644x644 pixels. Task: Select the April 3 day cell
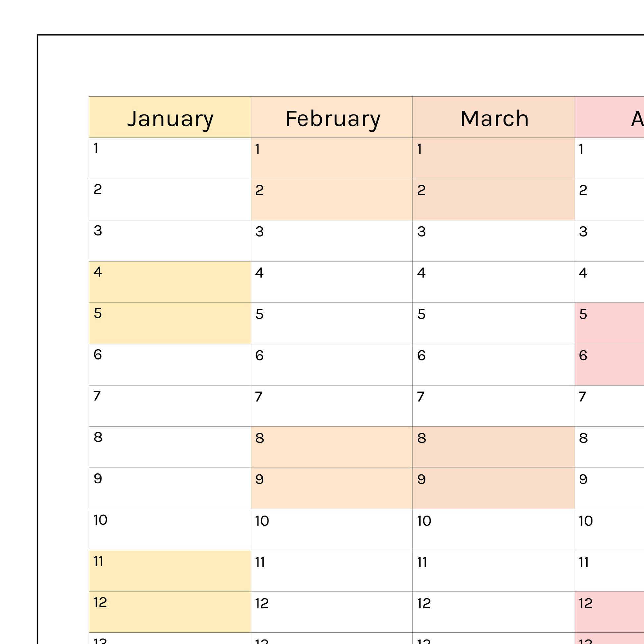pos(609,241)
